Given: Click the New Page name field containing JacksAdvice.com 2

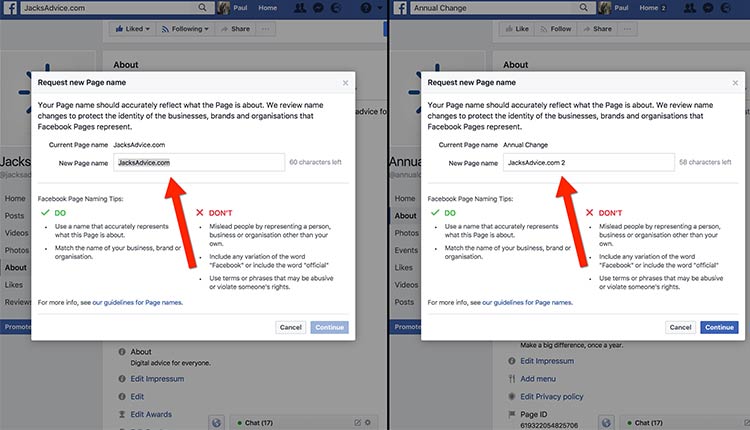Looking at the screenshot, I should point(575,162).
